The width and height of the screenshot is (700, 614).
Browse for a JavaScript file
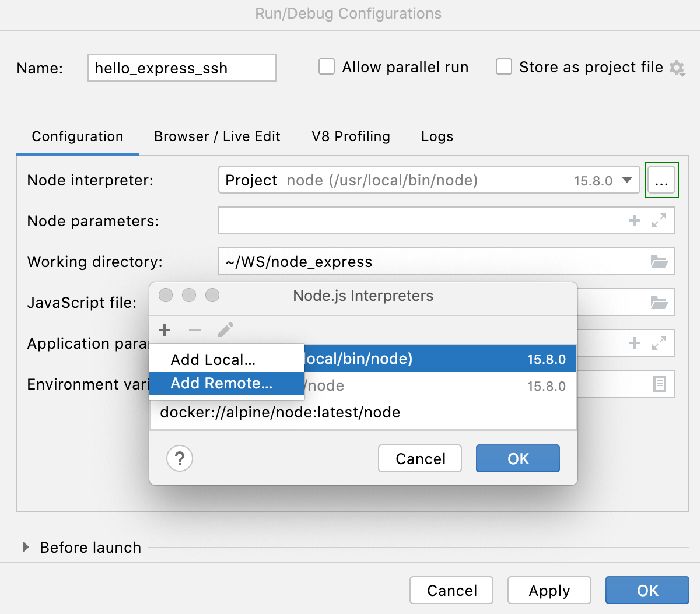(659, 302)
